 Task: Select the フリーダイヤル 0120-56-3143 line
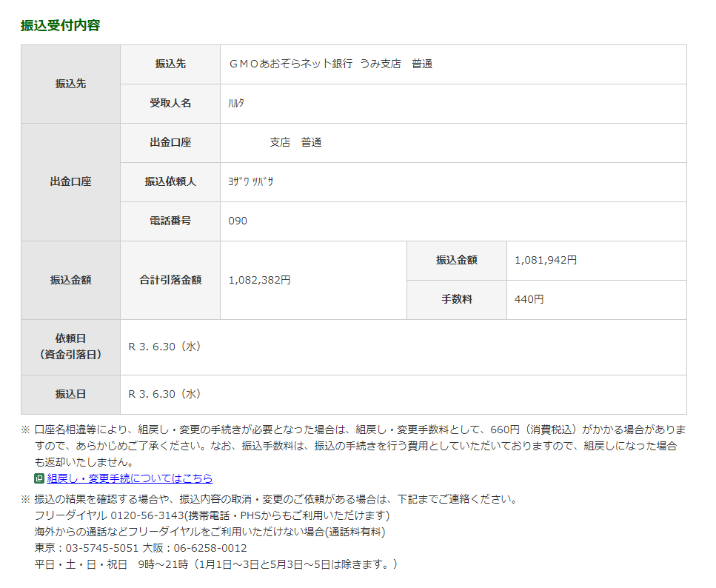[x=212, y=516]
